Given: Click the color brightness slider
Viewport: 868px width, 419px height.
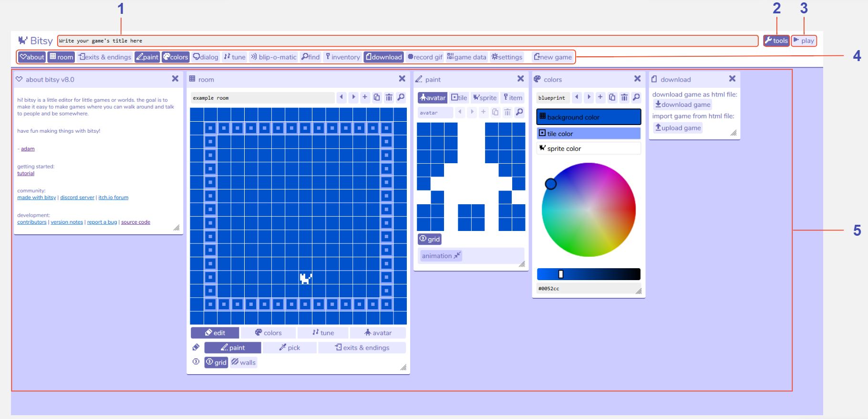Looking at the screenshot, I should click(589, 274).
